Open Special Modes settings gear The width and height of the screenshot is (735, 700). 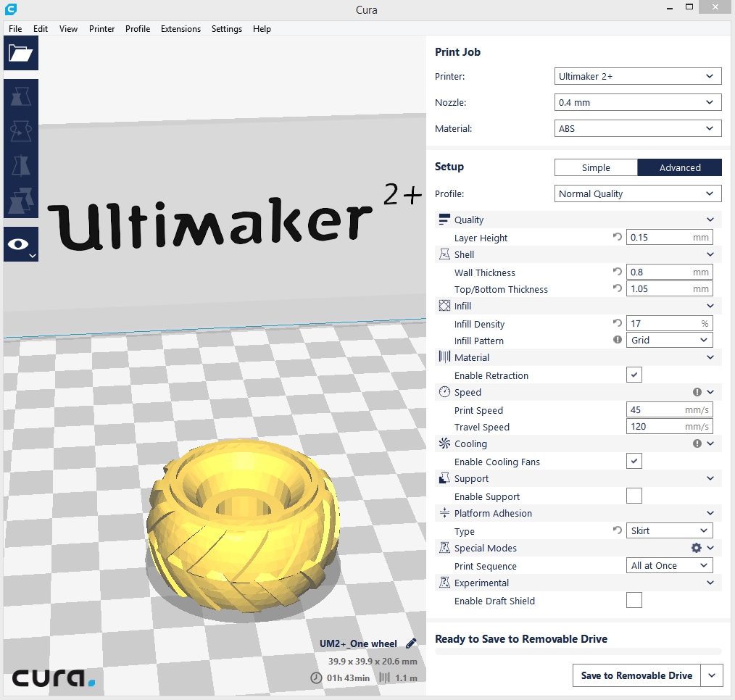[697, 548]
